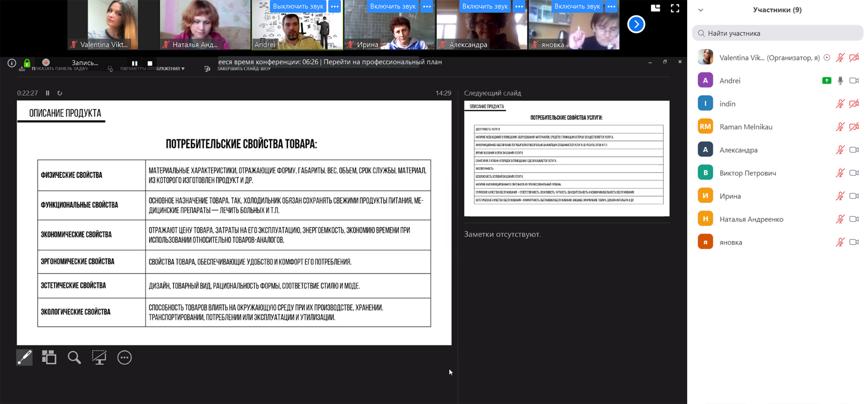Focus the Найти участника search field

[778, 33]
